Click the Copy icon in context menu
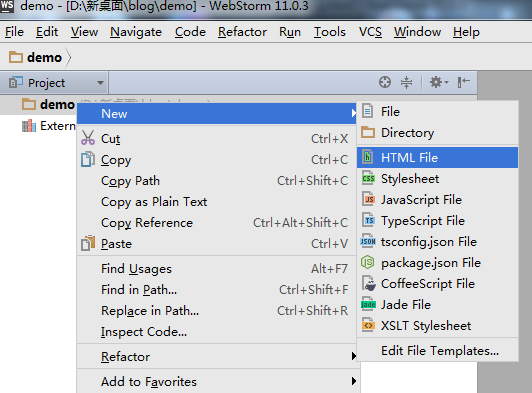 pyautogui.click(x=88, y=159)
